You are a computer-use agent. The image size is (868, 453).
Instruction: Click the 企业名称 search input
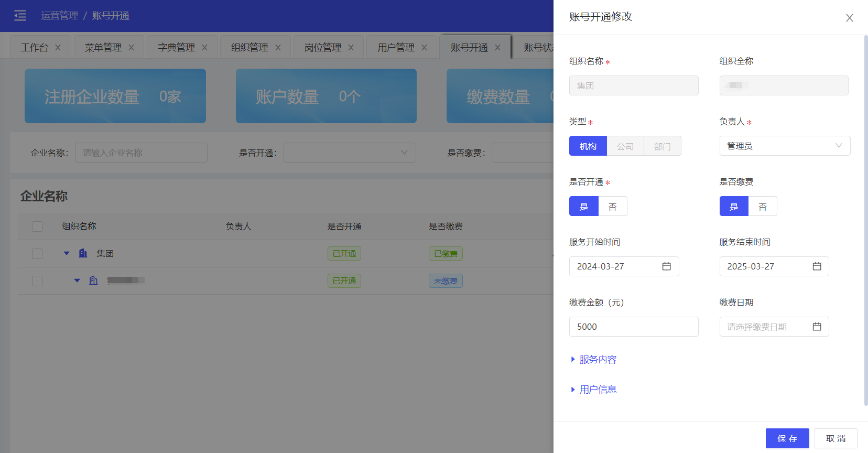pyautogui.click(x=141, y=153)
